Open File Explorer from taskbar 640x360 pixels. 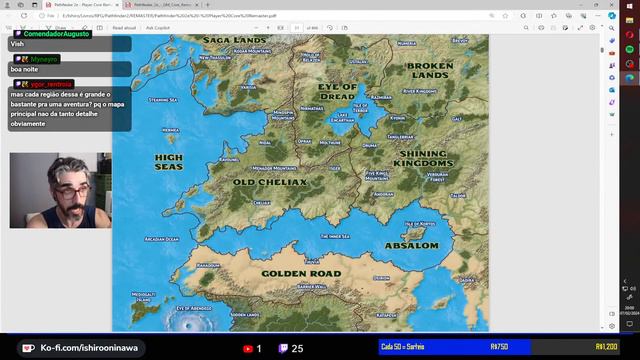(629, 20)
